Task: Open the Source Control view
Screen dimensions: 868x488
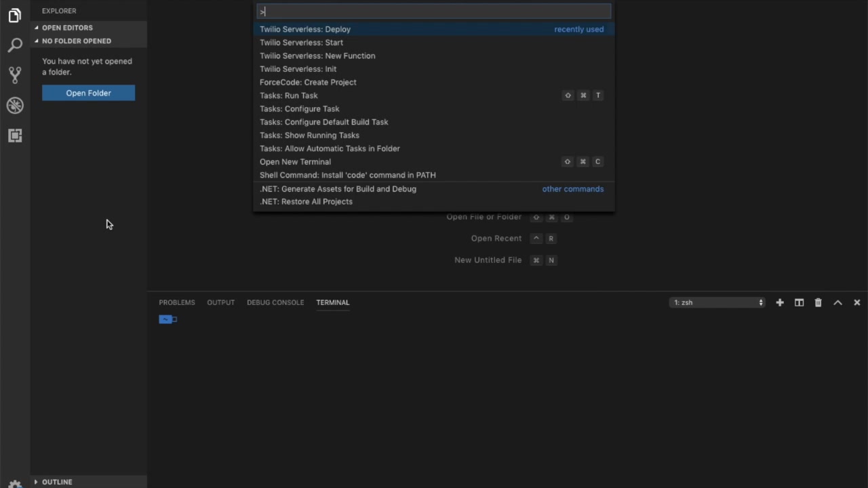Action: pyautogui.click(x=15, y=75)
